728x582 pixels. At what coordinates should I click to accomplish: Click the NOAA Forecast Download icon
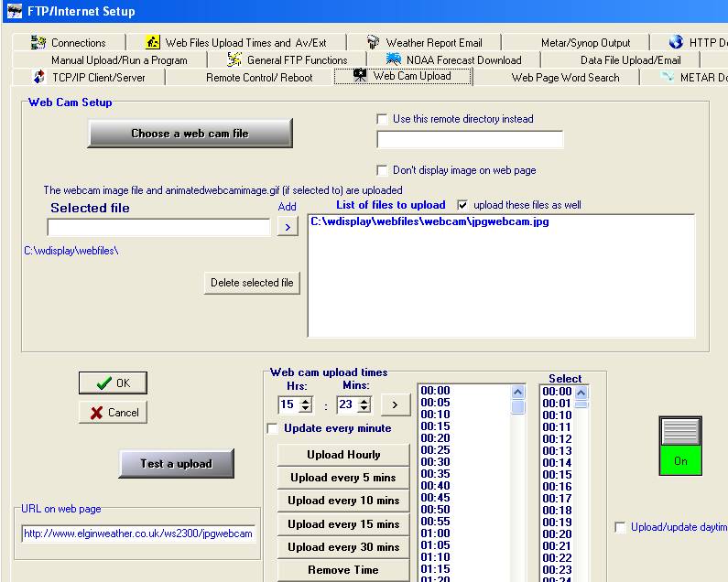(x=394, y=59)
